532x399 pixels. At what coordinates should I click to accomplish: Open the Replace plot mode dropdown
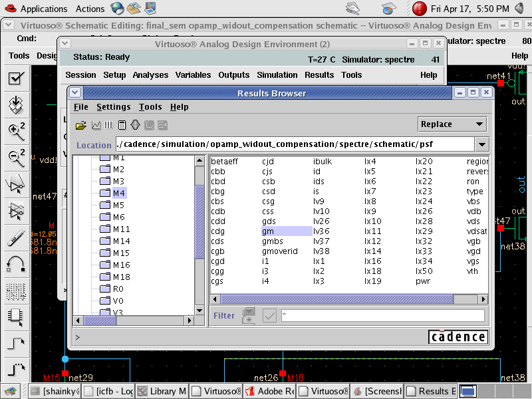click(452, 124)
